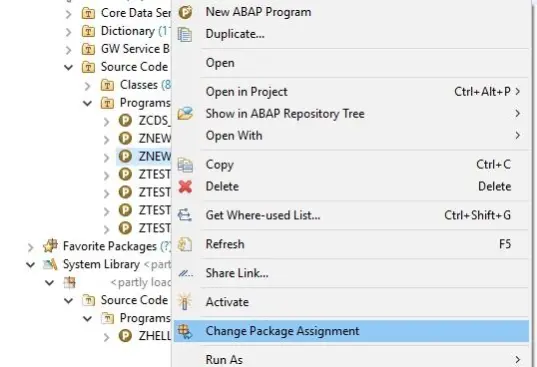Open Show in ABAP Repository Tree submenu

tap(351, 114)
